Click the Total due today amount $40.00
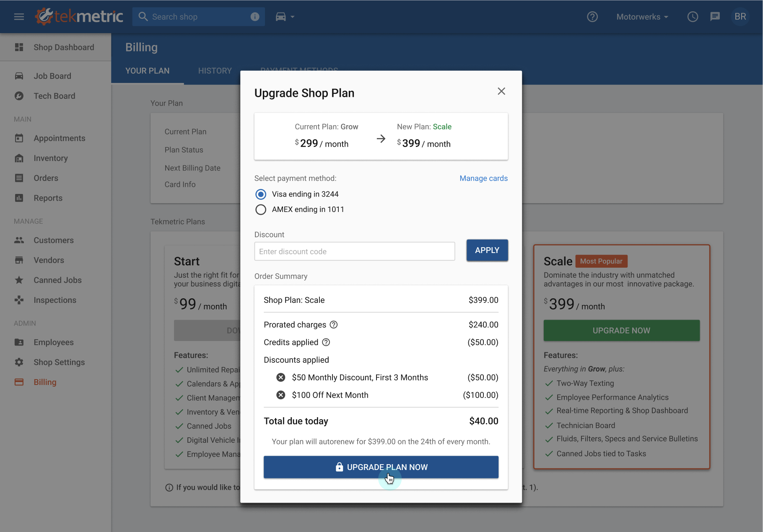Viewport: 763px width, 532px height. point(484,421)
